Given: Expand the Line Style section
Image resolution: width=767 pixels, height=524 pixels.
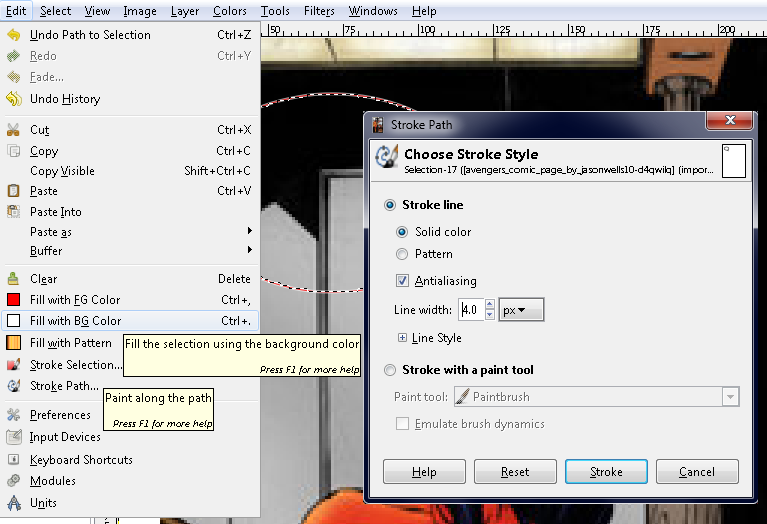Looking at the screenshot, I should pos(402,338).
